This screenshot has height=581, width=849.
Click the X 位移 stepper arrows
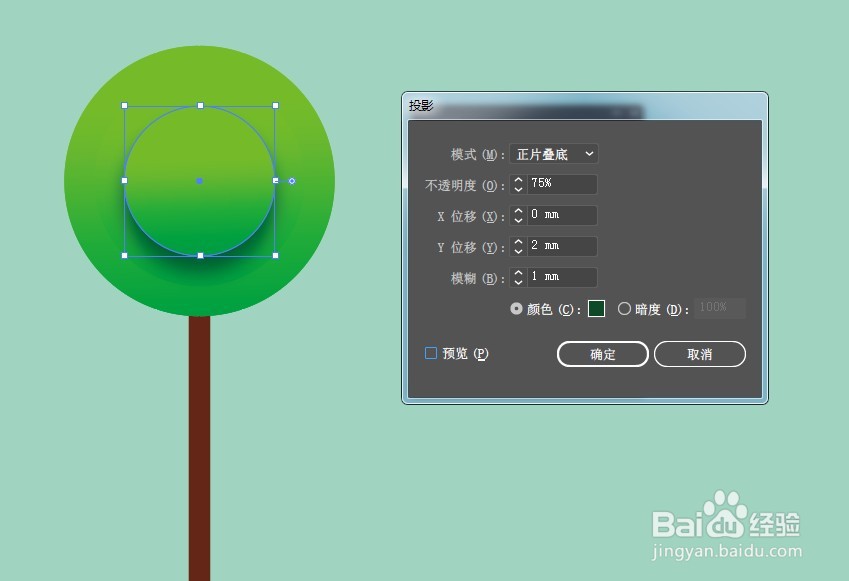(518, 215)
